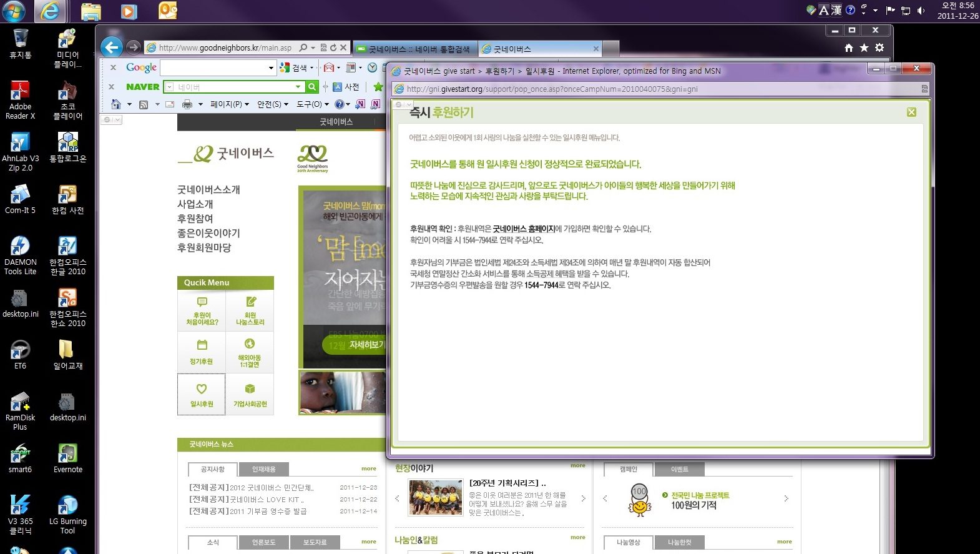Open the 페이지(P) dropdown menu
This screenshot has height=554, width=980.
click(x=230, y=104)
